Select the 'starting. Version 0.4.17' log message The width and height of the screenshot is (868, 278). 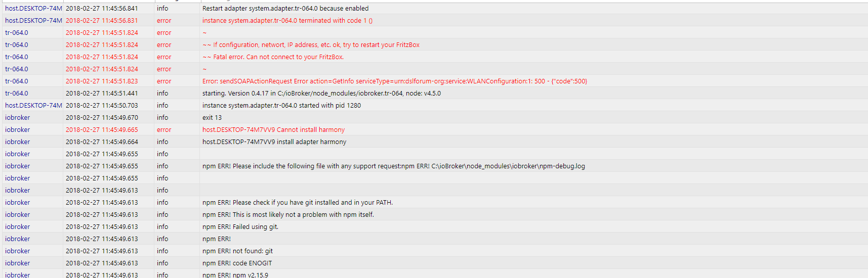point(321,94)
